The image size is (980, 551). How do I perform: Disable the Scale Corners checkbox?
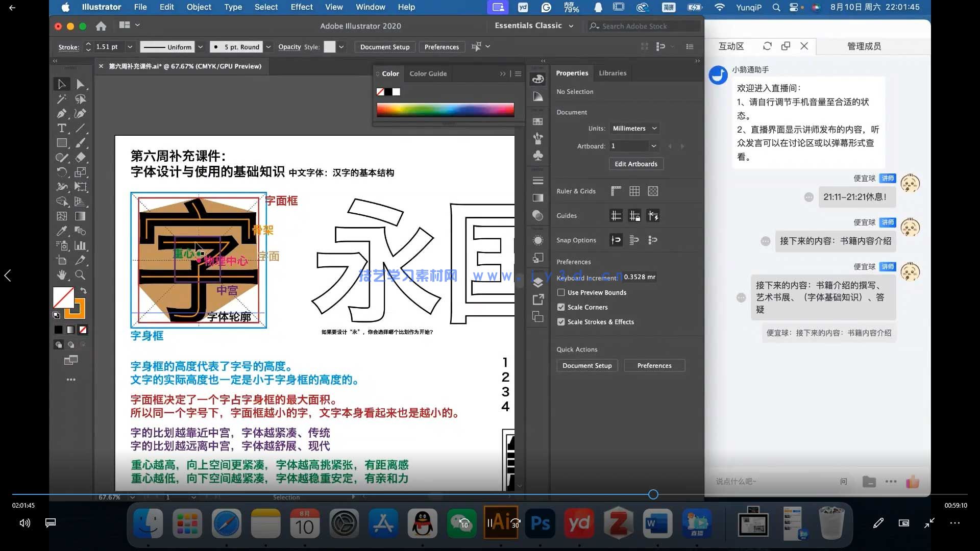point(561,307)
